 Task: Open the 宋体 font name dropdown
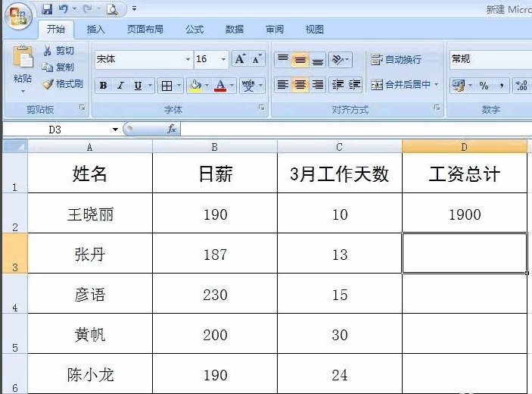(x=188, y=59)
